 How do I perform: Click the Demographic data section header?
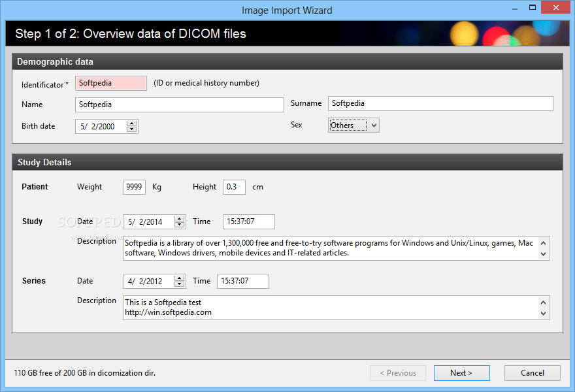[287, 61]
